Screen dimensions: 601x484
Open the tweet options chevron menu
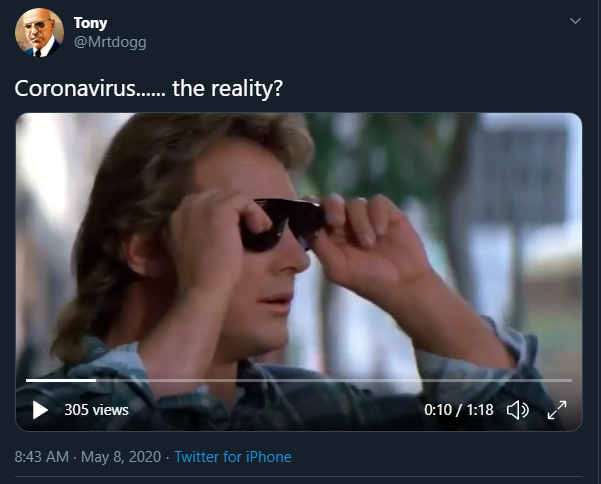point(574,21)
